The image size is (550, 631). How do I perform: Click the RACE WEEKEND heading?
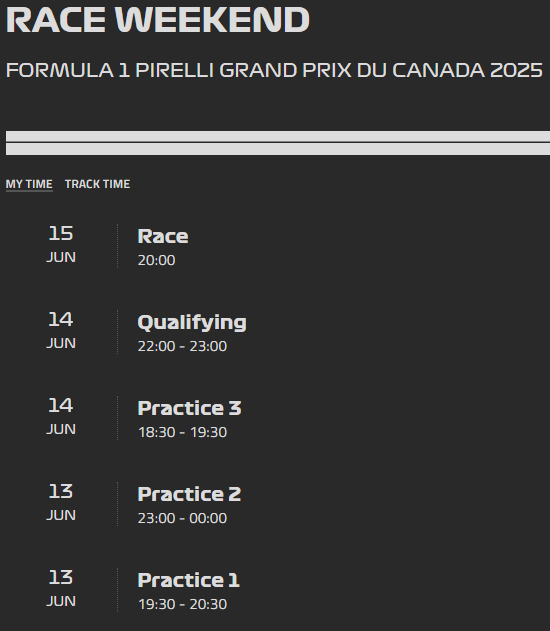[158, 19]
